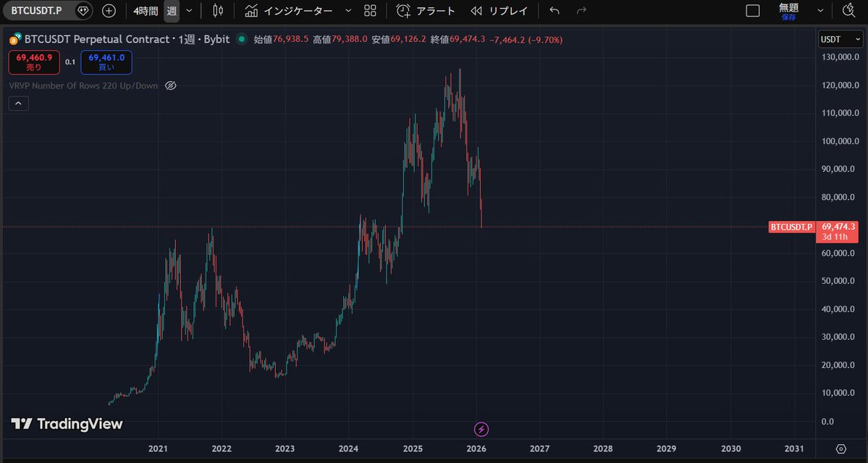The height and width of the screenshot is (463, 868).
Task: Open the timeframe dropdown next to 週
Action: 187,11
